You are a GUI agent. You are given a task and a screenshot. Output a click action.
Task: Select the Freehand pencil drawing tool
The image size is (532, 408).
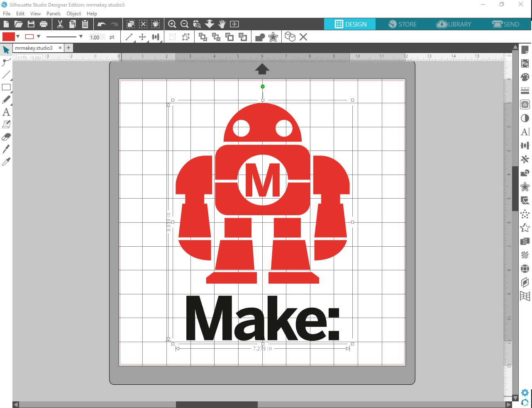(6, 100)
